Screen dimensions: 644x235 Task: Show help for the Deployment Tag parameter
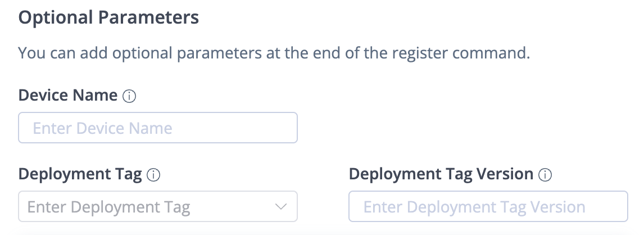[x=153, y=175]
